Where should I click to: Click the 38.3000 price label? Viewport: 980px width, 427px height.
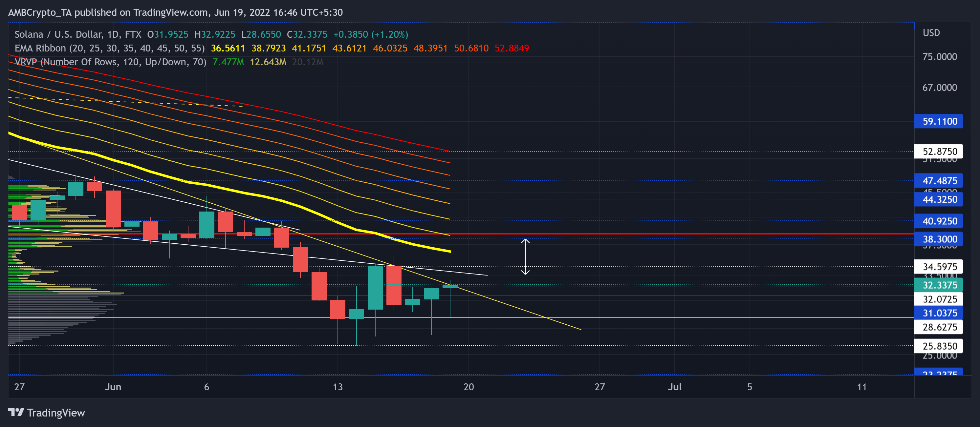(x=939, y=239)
